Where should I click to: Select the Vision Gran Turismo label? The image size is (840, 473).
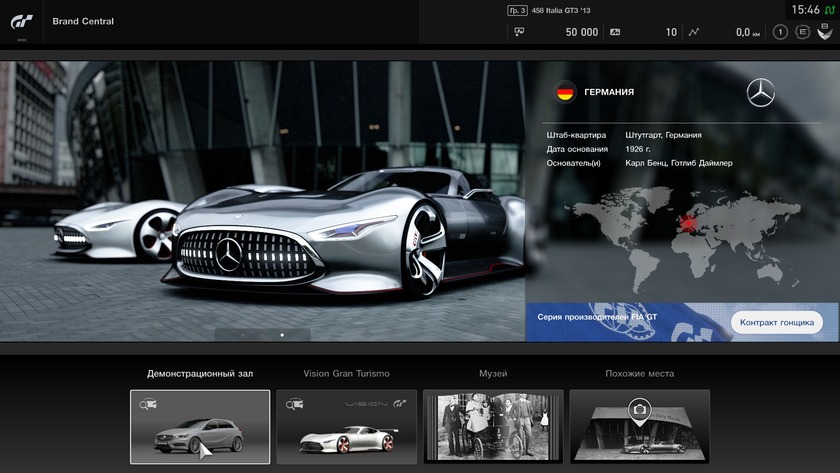pyautogui.click(x=346, y=374)
